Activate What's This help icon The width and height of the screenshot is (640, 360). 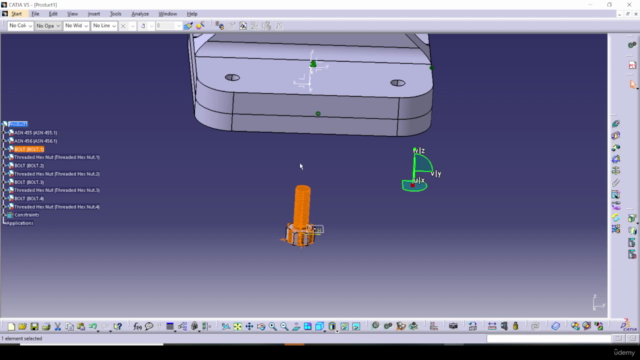pyautogui.click(x=118, y=326)
